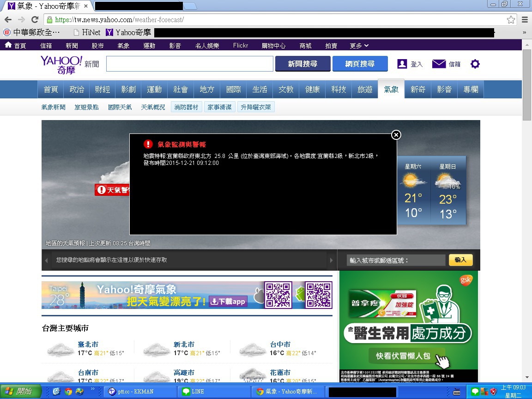Expand the quick launch overflow chevron
Viewport: 532px width, 399px height.
click(x=93, y=389)
